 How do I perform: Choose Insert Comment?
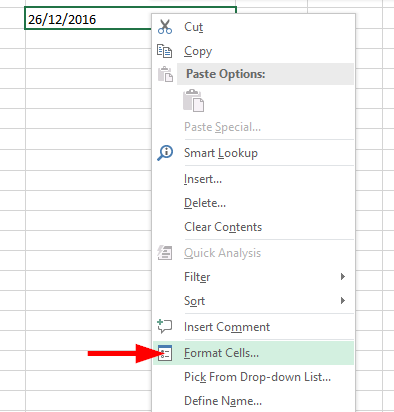(253, 327)
